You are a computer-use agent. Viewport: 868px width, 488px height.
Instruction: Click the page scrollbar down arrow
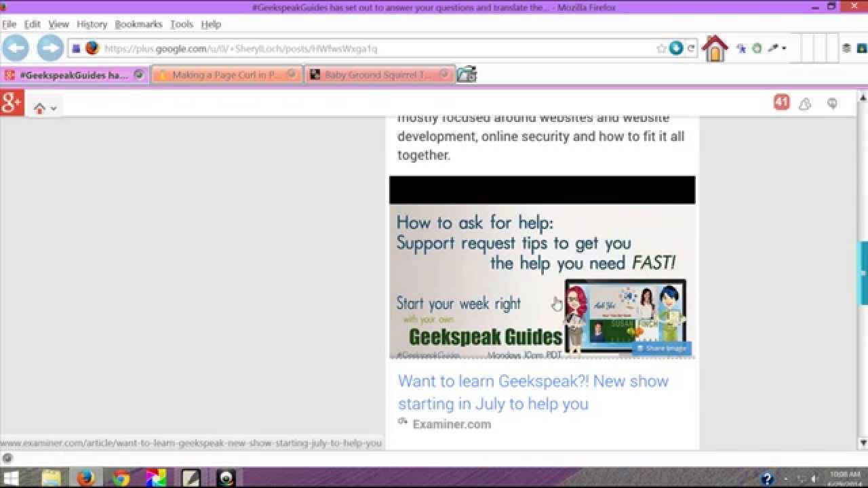(x=863, y=443)
